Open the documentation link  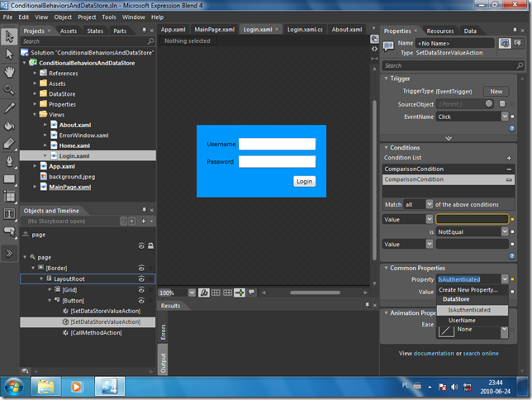pyautogui.click(x=434, y=354)
